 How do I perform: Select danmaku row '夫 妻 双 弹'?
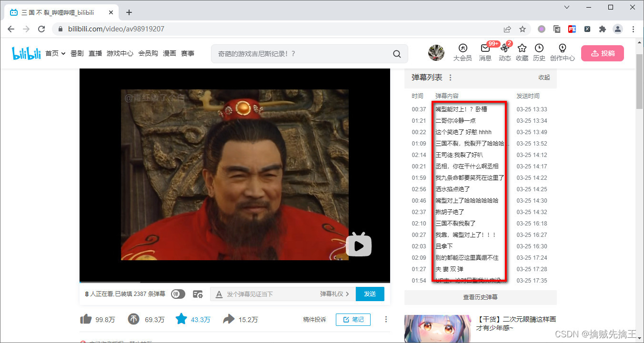tap(481, 269)
